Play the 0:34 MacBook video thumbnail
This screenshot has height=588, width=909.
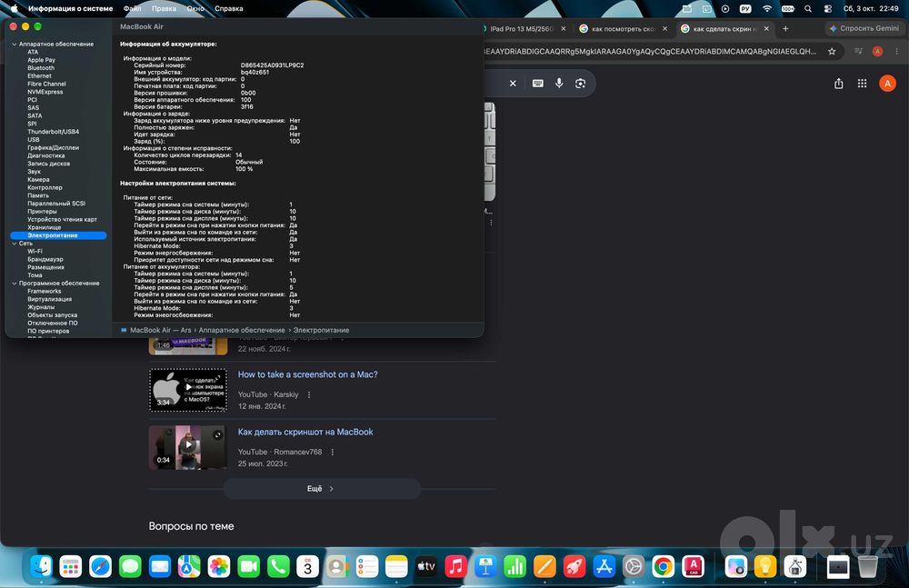point(188,447)
